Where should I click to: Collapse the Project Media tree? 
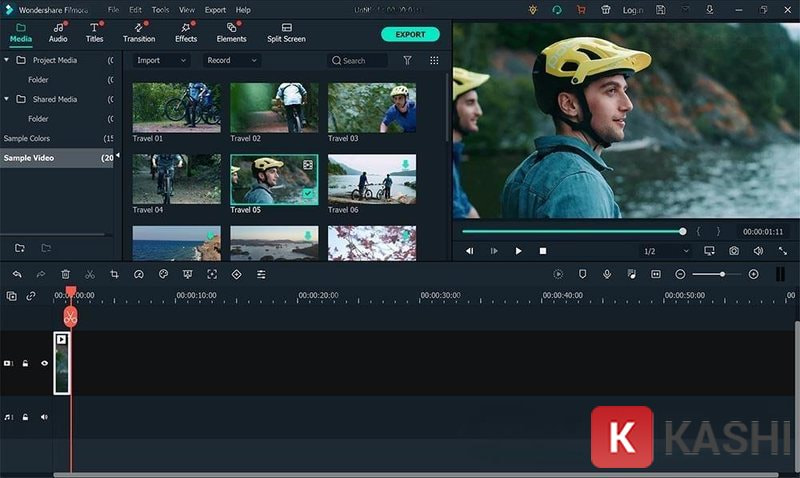coord(6,60)
